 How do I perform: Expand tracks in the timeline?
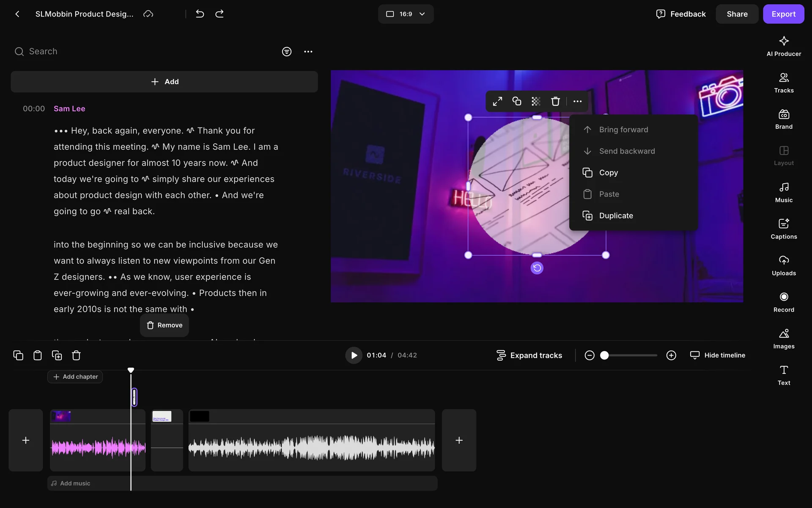[529, 355]
